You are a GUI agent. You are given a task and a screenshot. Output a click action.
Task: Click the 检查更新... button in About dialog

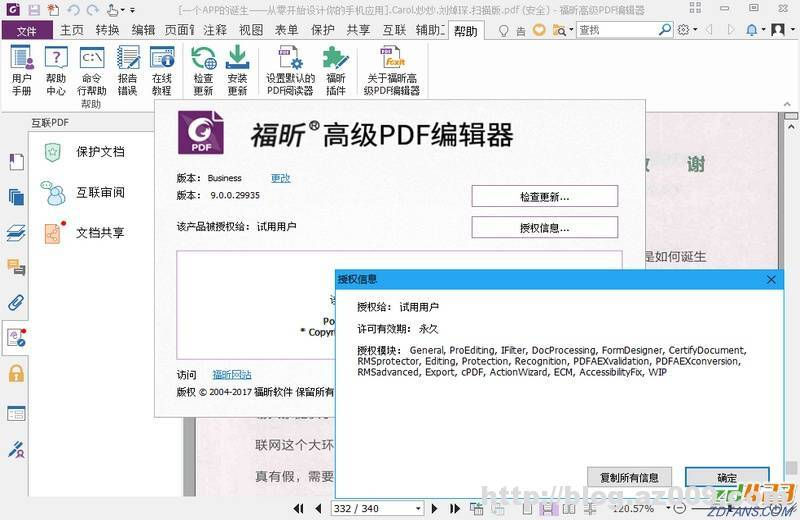pyautogui.click(x=544, y=196)
